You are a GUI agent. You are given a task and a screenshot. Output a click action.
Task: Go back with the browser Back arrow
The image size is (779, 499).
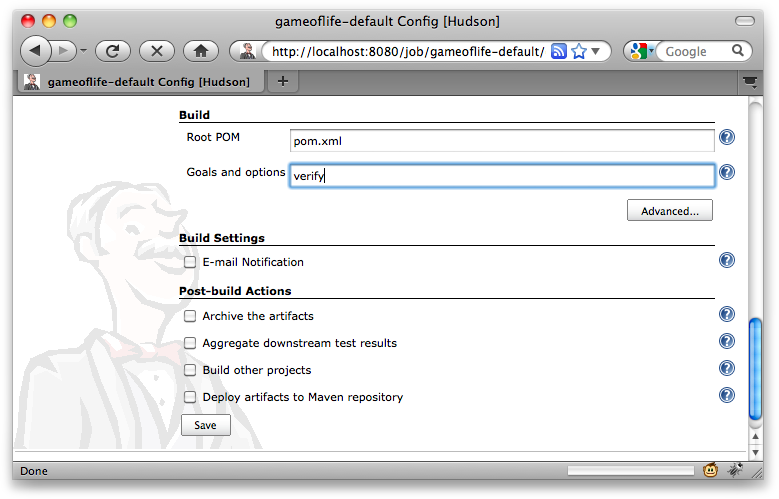35,51
